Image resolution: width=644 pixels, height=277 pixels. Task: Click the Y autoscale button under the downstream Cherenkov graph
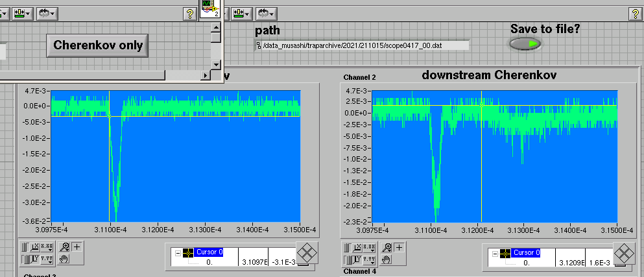[x=357, y=259]
